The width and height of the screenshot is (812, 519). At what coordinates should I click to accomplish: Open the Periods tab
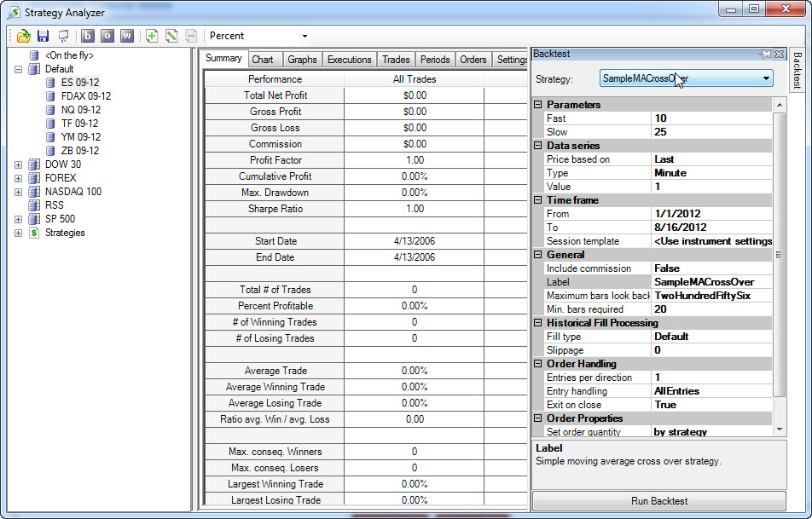click(435, 60)
